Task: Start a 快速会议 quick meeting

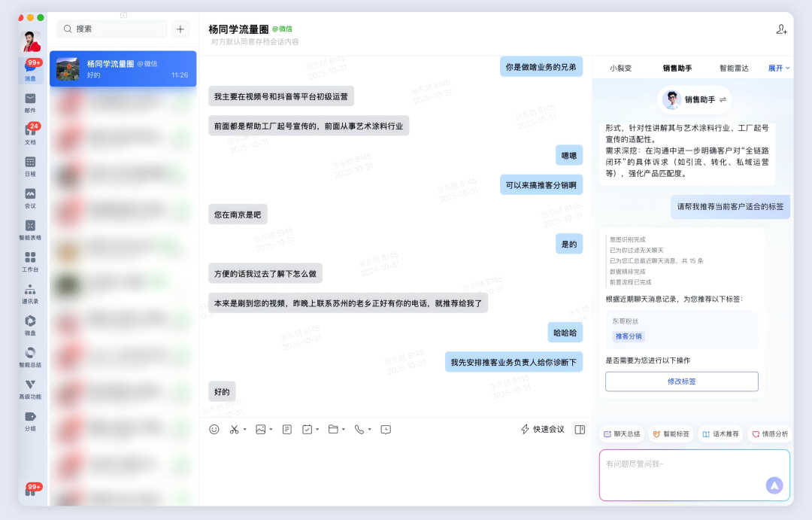Action: 543,429
